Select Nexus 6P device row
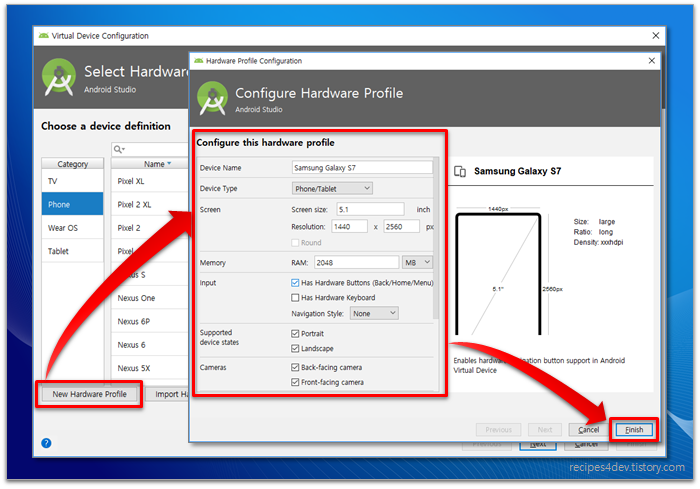Screen dimensions: 700x489 point(150,321)
